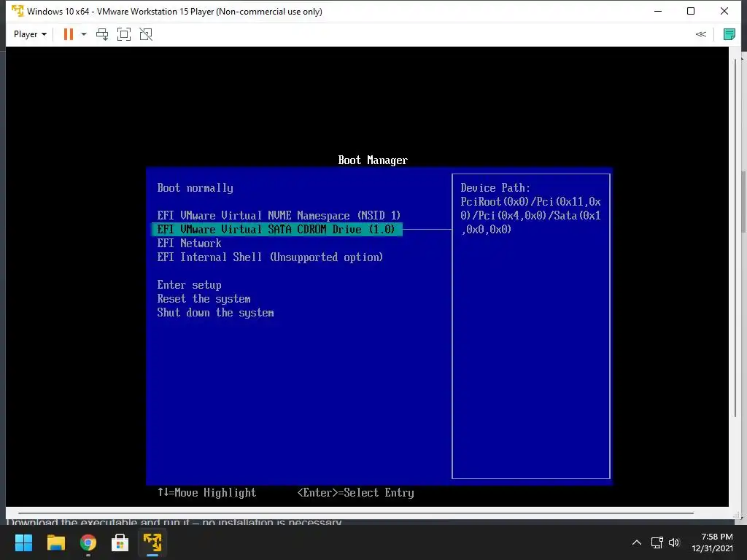Click the Boot Manager title
The height and width of the screenshot is (560, 747).
click(x=373, y=160)
